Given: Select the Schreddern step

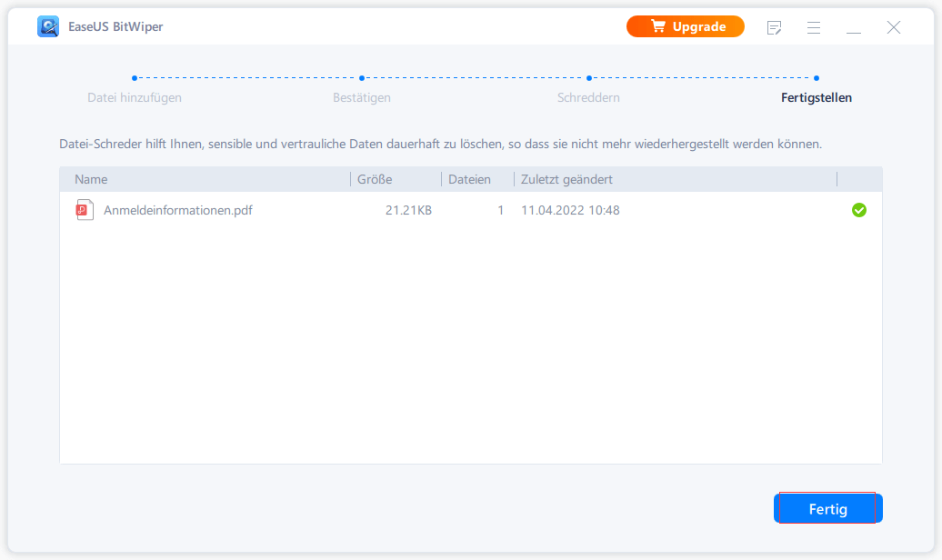Looking at the screenshot, I should pyautogui.click(x=589, y=97).
